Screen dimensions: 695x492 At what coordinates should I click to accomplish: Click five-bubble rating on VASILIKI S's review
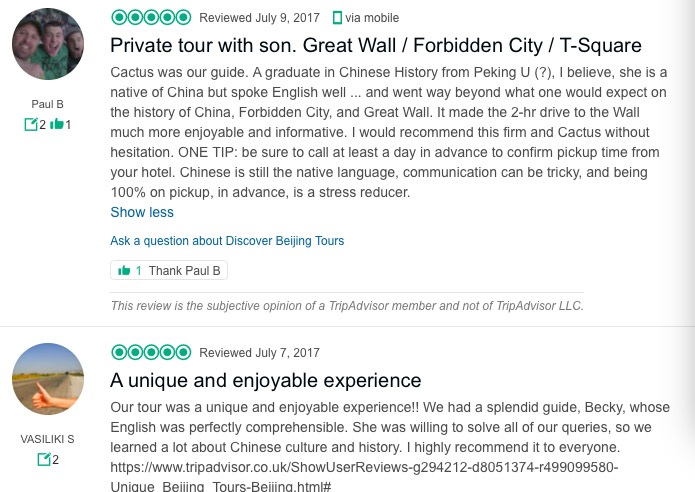(x=150, y=352)
